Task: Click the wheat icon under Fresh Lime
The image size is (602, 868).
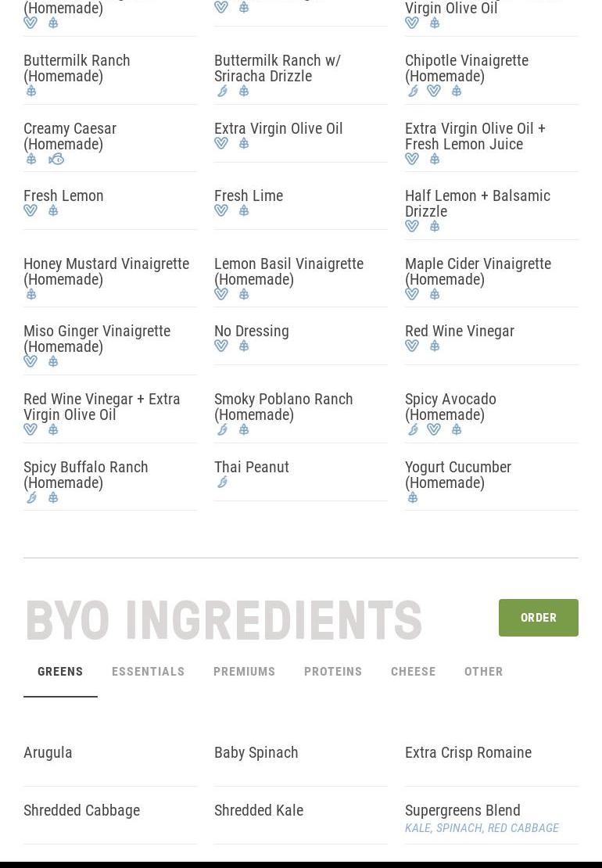Action: (x=244, y=210)
